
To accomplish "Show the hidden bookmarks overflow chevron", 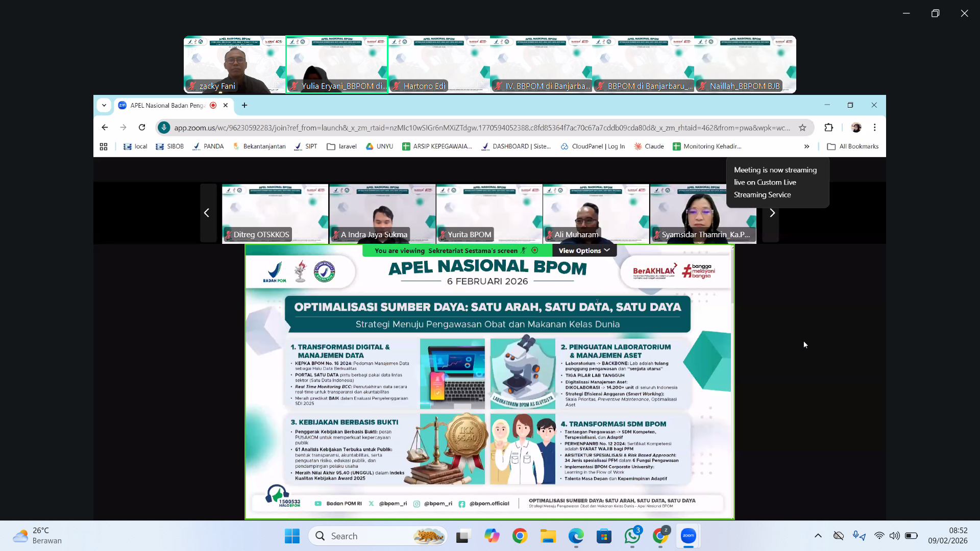I will click(x=806, y=146).
